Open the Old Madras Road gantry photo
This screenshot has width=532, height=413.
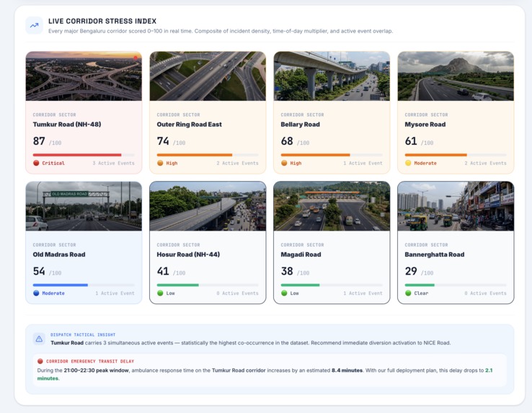[84, 206]
